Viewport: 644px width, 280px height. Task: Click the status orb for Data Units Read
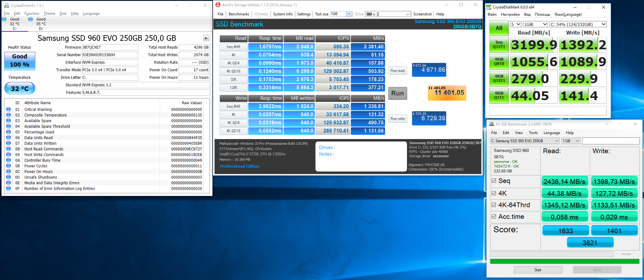click(x=8, y=137)
